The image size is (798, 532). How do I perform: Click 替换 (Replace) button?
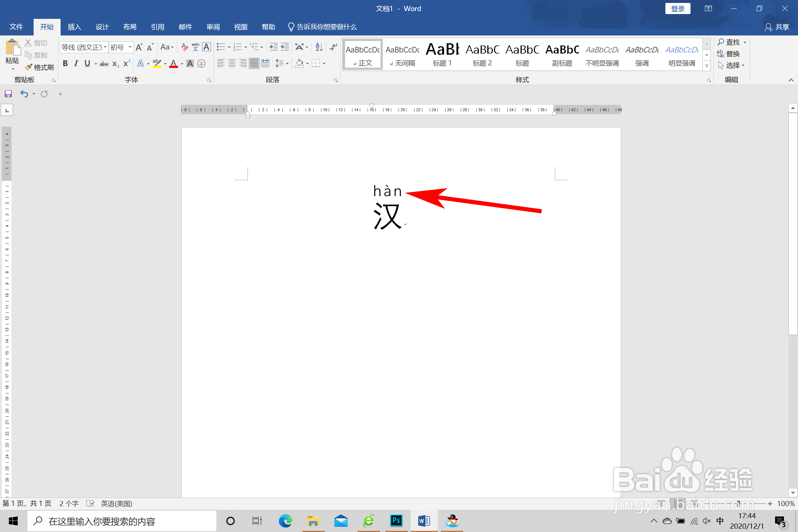(x=728, y=54)
